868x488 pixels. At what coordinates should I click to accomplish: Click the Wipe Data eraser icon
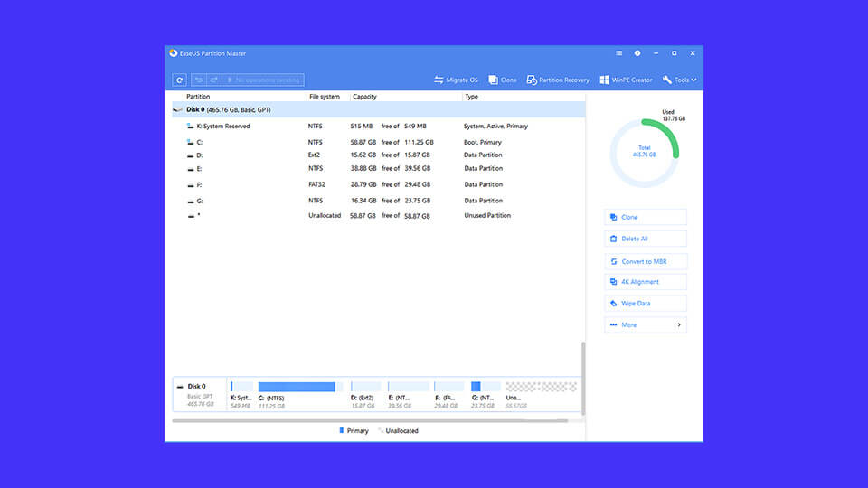click(613, 304)
